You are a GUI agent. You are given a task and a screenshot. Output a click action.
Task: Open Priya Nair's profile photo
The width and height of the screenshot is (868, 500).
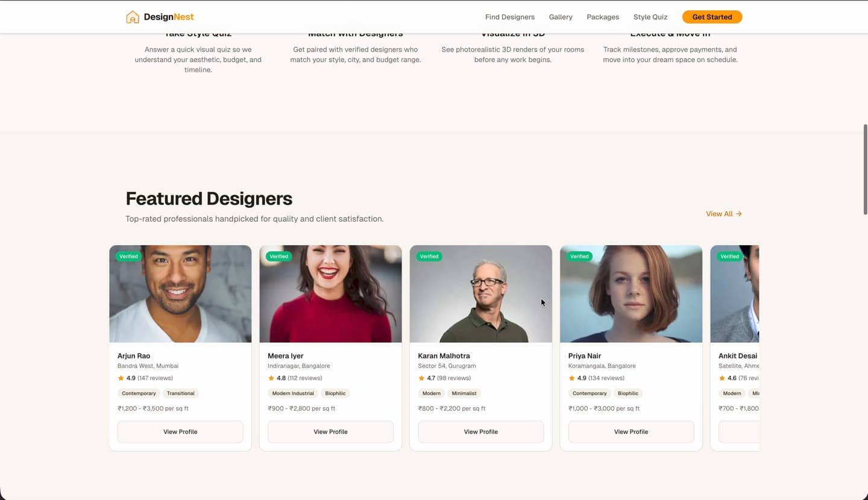point(631,294)
